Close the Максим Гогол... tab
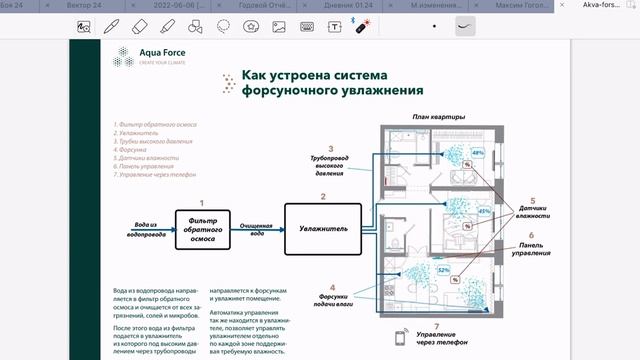The image size is (640, 360). click(476, 5)
